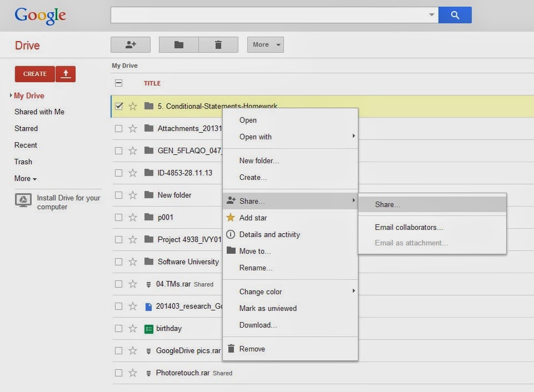The image size is (534, 392).
Task: Click the Google logo
Action: [x=40, y=16]
